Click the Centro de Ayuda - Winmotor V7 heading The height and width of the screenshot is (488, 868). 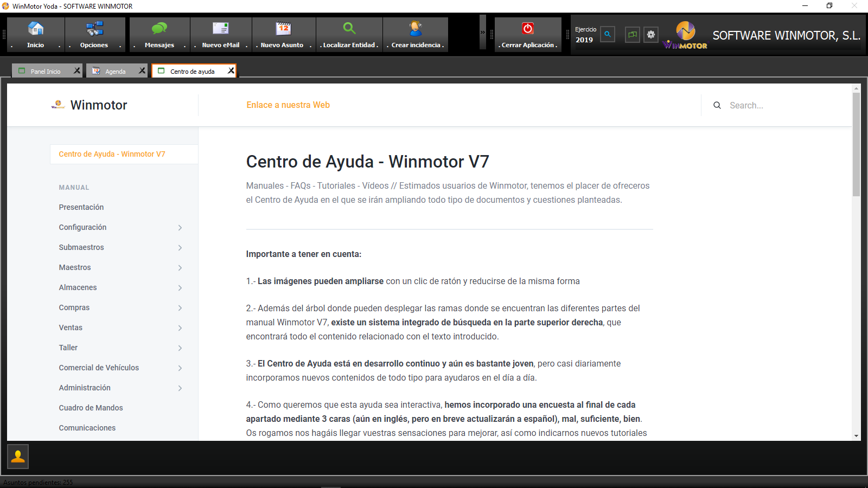pyautogui.click(x=367, y=162)
